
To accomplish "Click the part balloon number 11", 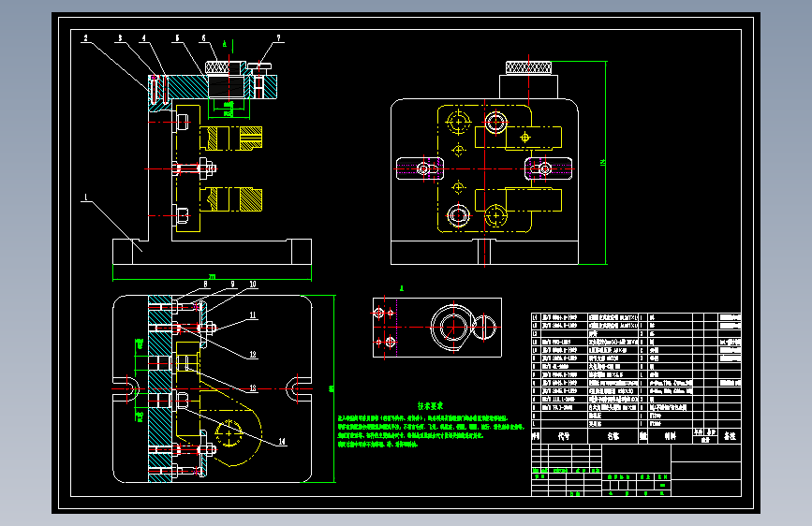I will tap(253, 314).
